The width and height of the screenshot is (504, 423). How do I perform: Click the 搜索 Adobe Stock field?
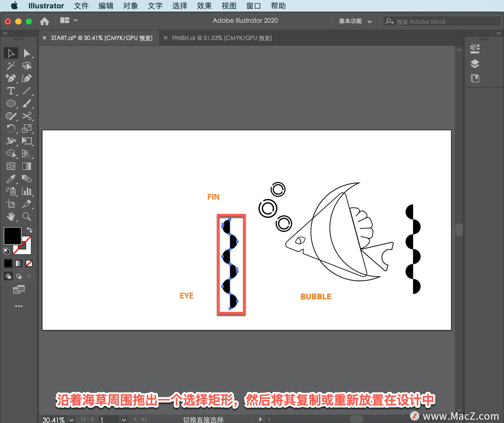click(x=442, y=22)
